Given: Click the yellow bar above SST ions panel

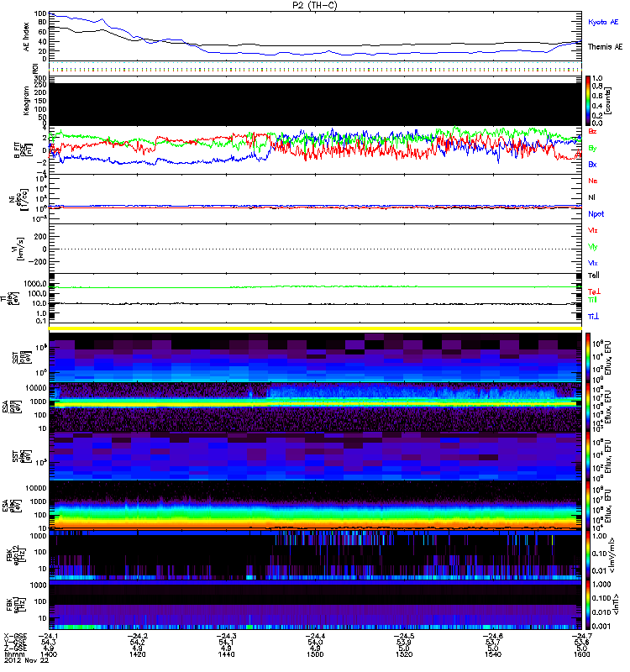Looking at the screenshot, I should 316,328.
